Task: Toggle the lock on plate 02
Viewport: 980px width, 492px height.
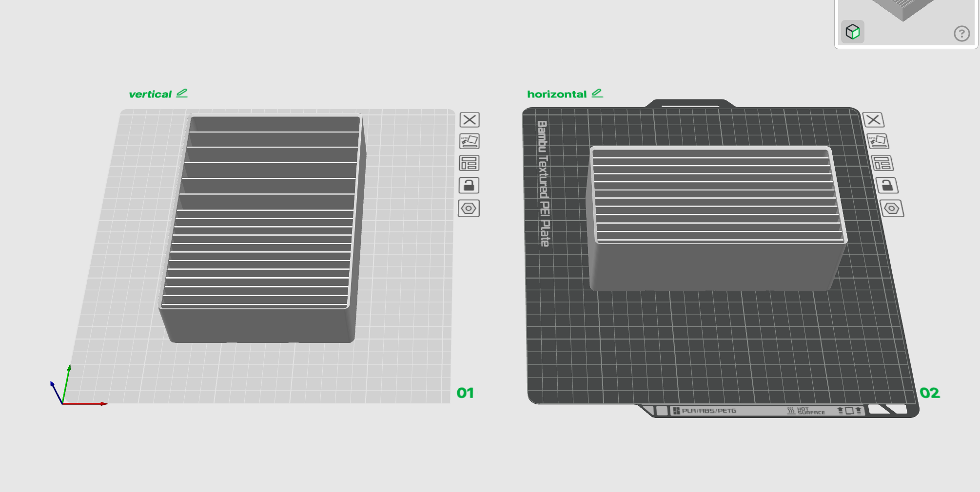Action: click(887, 186)
